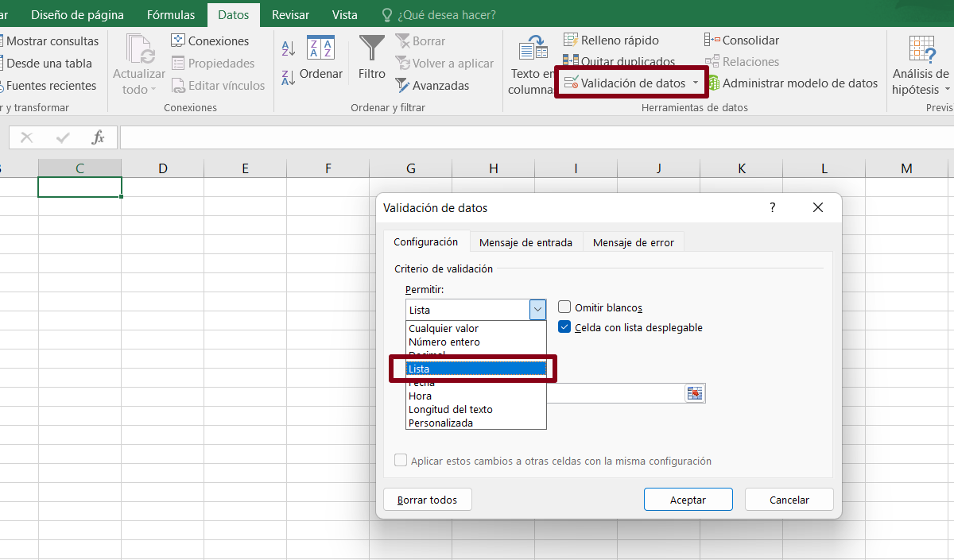Click the Actualizar todo icon

[x=140, y=48]
